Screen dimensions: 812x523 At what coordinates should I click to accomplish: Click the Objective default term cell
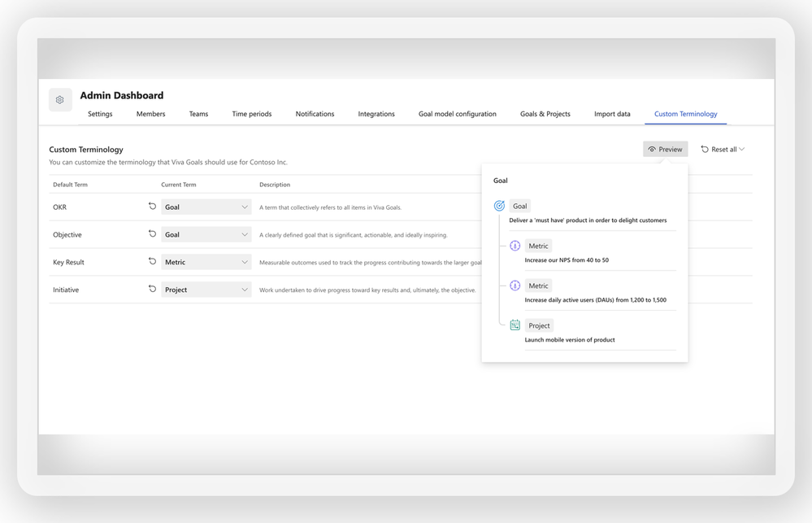67,234
